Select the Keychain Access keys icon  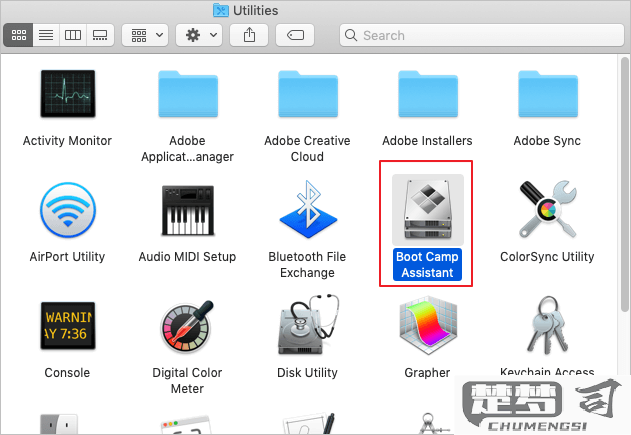point(548,325)
